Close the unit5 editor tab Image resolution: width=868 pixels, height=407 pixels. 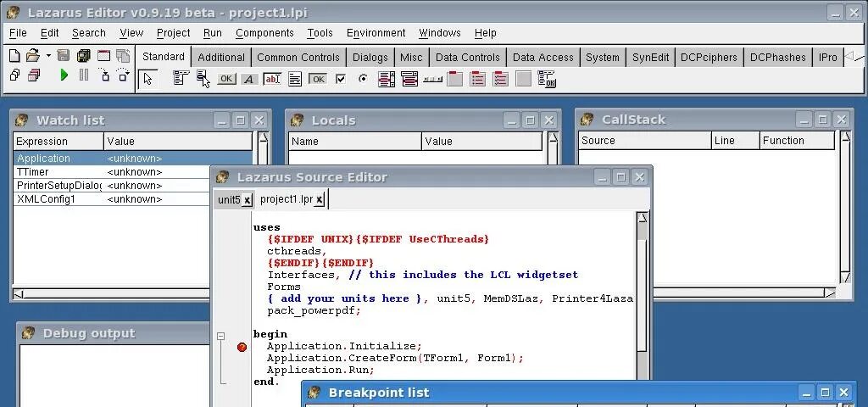(x=247, y=200)
